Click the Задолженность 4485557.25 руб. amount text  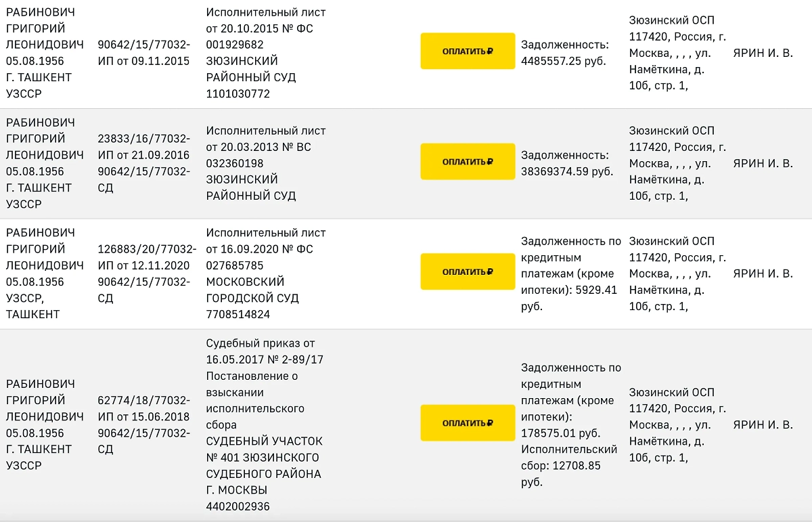[x=564, y=53]
